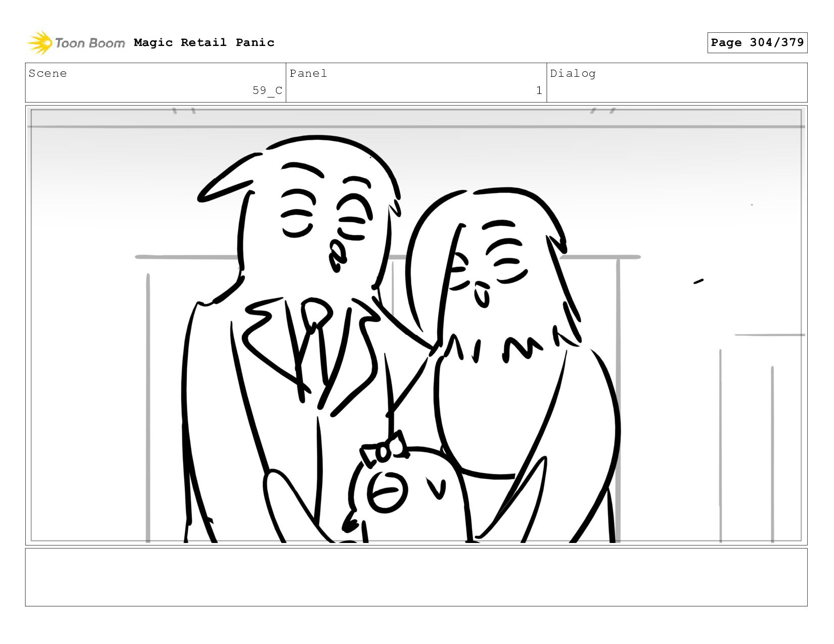The image size is (834, 644).
Task: Select the scene value '59_C'
Action: click(x=267, y=90)
